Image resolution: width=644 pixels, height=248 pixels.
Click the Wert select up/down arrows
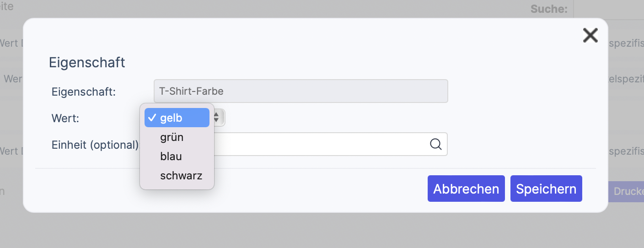coord(217,118)
